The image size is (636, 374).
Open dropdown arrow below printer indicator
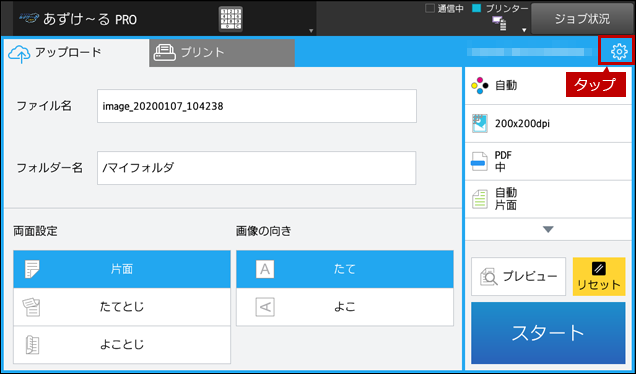pyautogui.click(x=524, y=30)
